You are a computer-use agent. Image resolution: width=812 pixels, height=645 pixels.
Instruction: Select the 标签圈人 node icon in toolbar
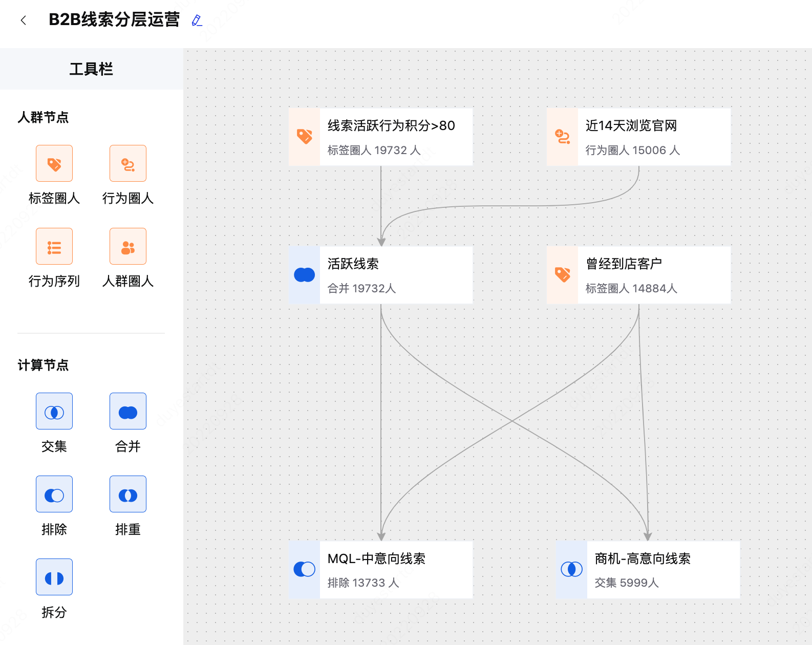pos(54,163)
